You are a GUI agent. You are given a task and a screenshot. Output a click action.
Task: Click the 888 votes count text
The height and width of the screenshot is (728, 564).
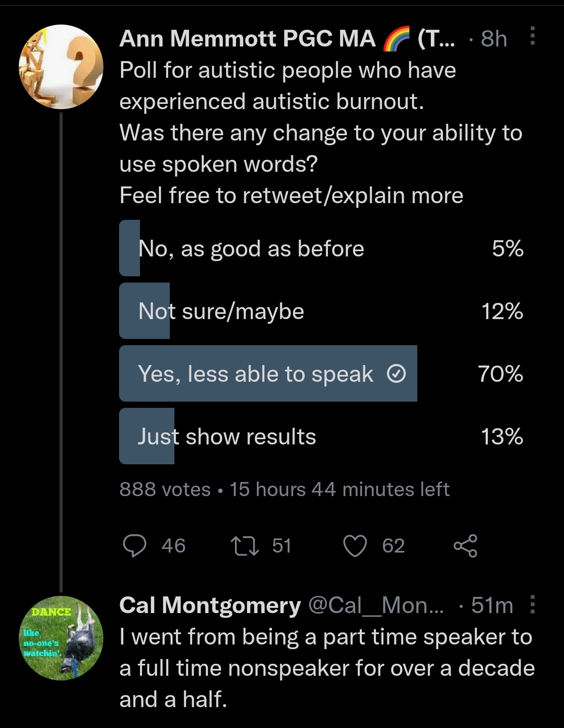[165, 489]
